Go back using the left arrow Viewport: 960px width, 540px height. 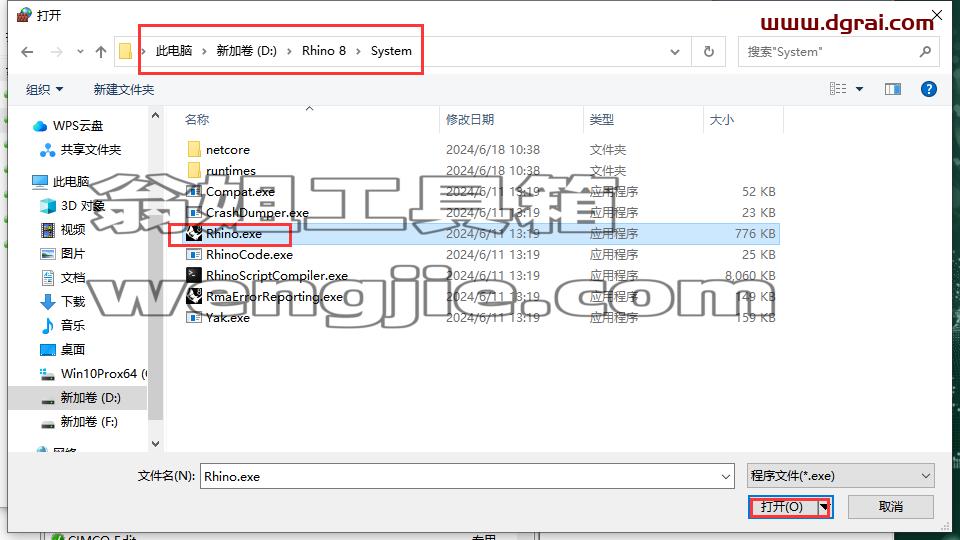[27, 52]
